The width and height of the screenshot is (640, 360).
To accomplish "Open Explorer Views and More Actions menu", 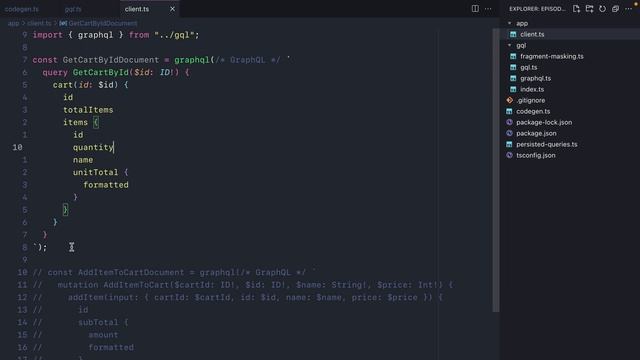I will 629,9.
